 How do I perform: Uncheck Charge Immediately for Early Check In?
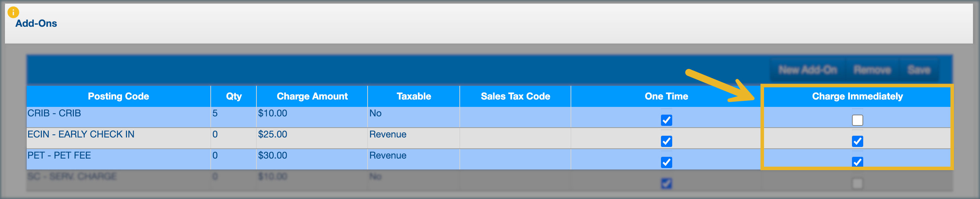pos(857,141)
